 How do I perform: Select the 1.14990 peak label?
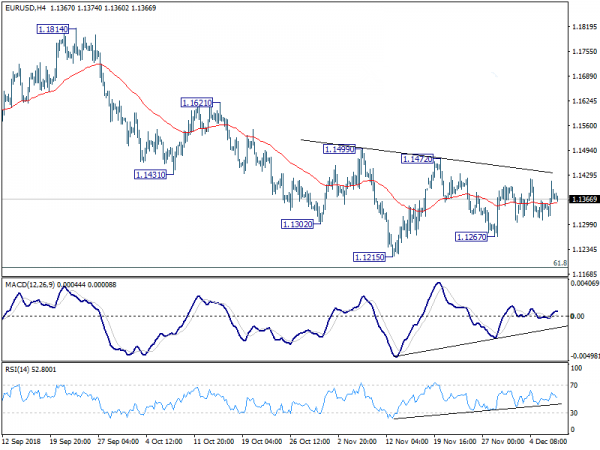[339, 149]
